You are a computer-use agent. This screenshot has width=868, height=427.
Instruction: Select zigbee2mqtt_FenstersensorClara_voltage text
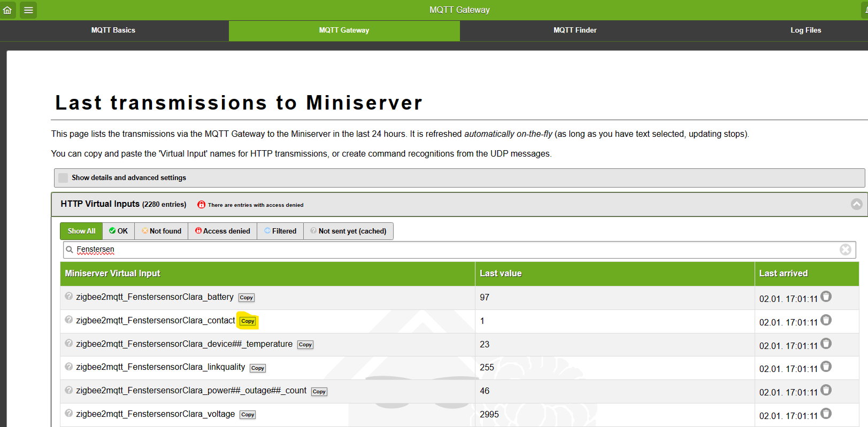(155, 414)
